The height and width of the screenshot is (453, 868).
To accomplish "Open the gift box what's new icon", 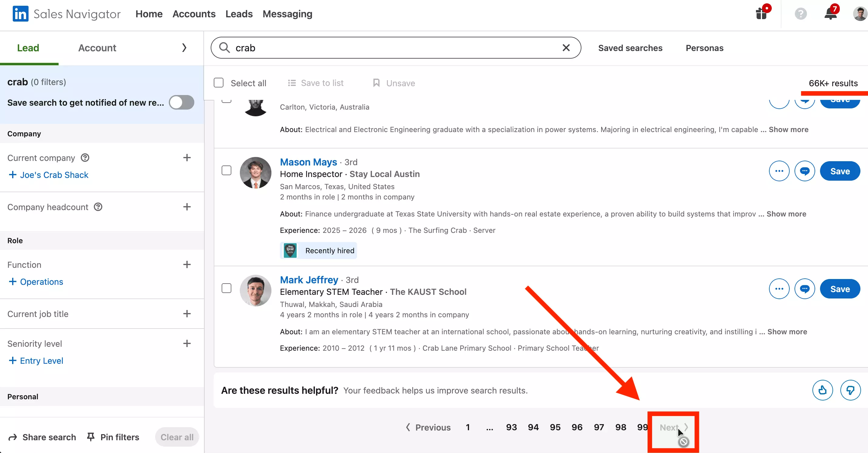I will pos(762,13).
